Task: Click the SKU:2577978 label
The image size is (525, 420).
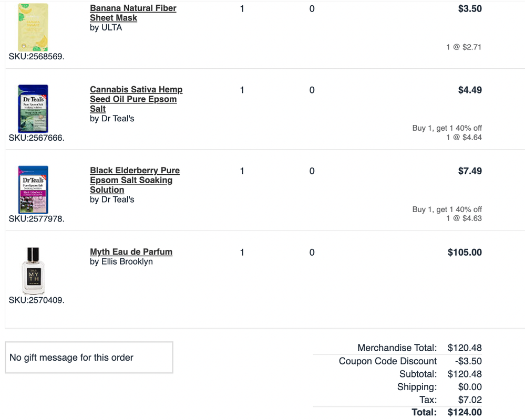Action: [37, 219]
